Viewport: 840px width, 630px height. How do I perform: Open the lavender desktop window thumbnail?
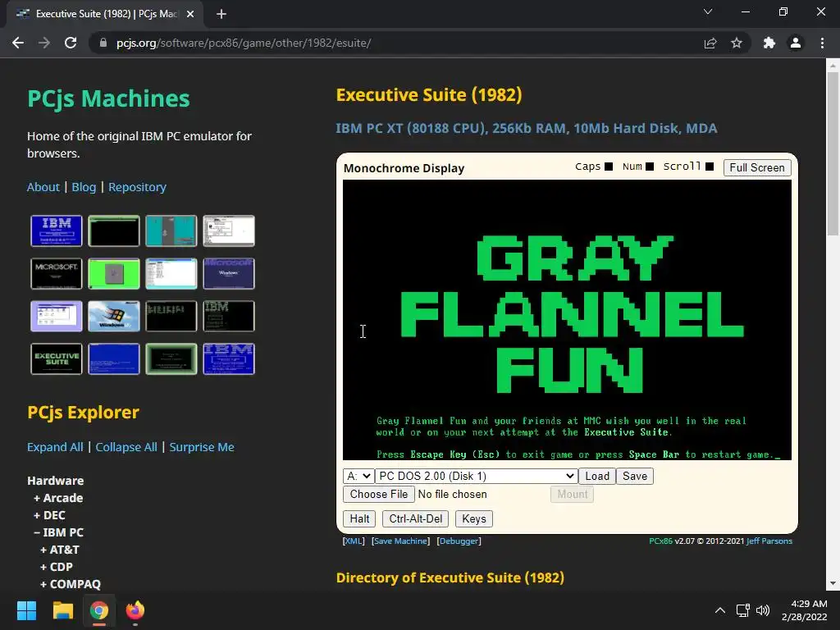click(57, 316)
